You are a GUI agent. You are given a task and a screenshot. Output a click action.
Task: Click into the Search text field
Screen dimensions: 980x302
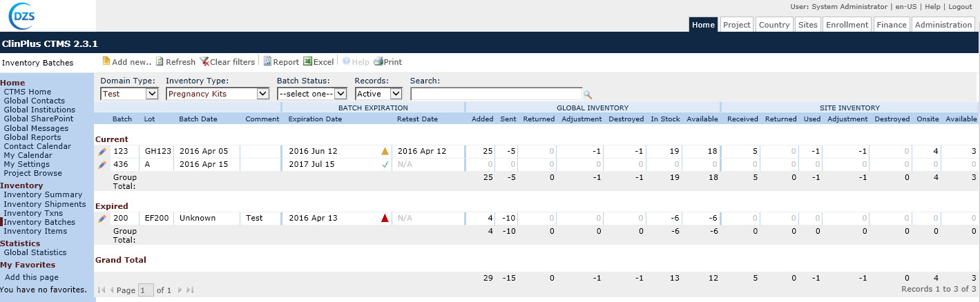(x=496, y=94)
